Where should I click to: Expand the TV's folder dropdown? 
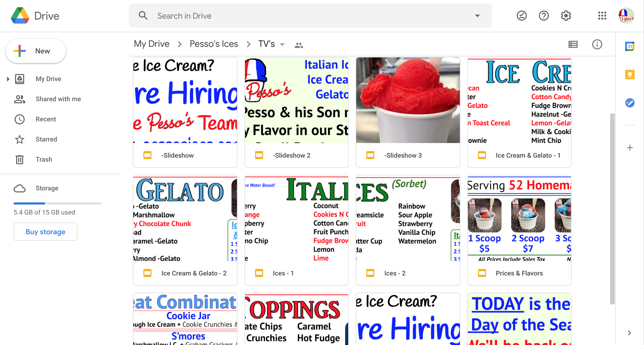pyautogui.click(x=281, y=44)
